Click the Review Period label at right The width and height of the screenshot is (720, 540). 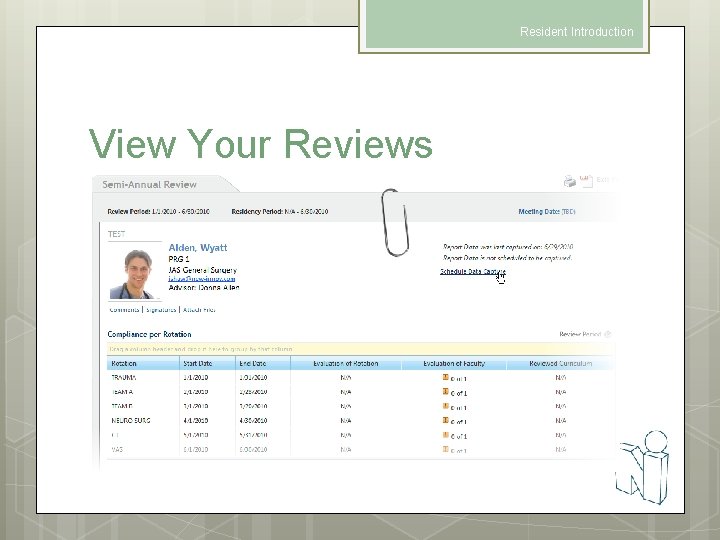pos(580,334)
